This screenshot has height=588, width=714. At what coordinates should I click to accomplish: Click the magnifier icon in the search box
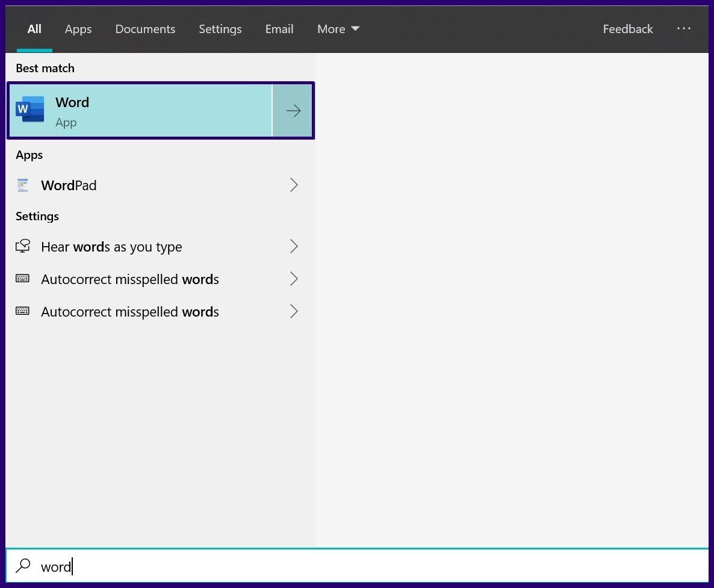(x=23, y=566)
